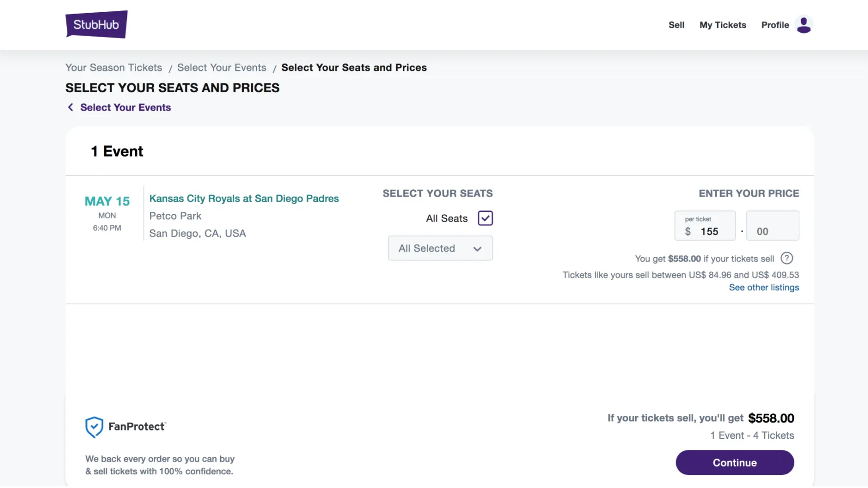Viewport: 868px width, 488px height.
Task: Click the FanProtect shield icon
Action: (94, 427)
